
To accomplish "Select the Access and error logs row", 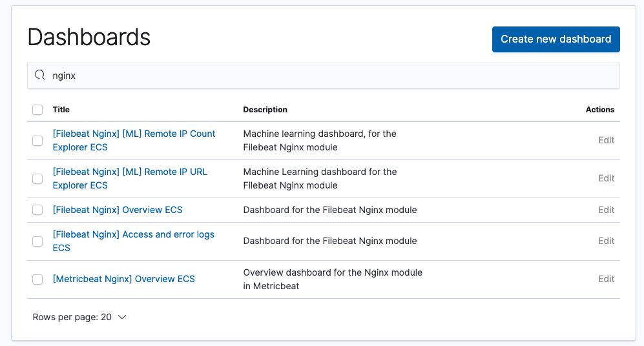I will [x=37, y=241].
